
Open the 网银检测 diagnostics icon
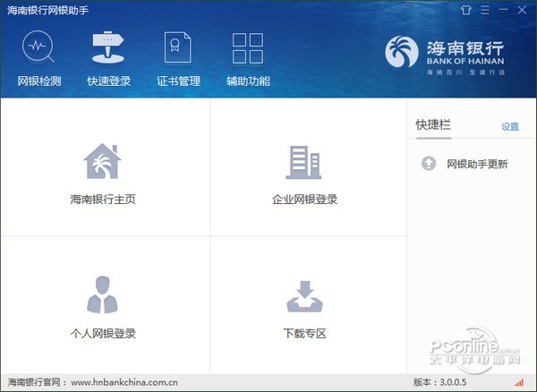tap(38, 47)
